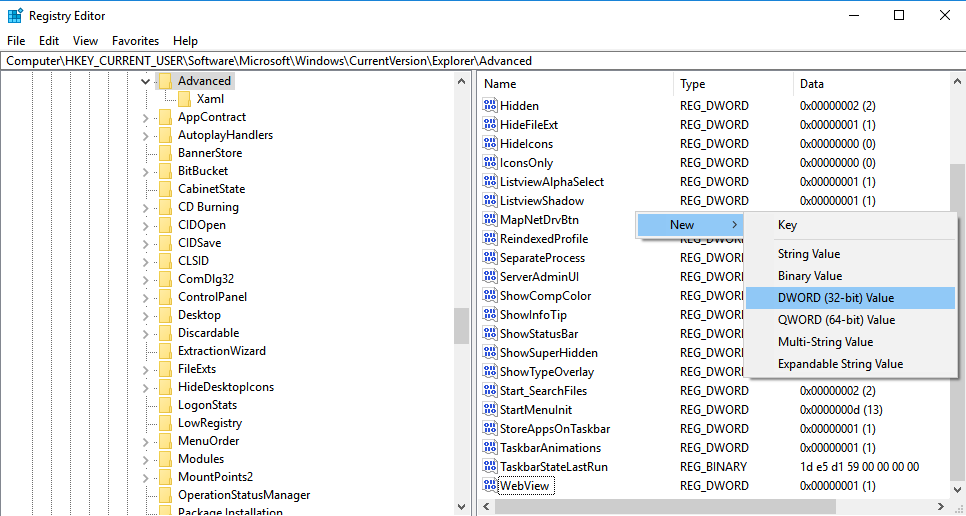This screenshot has height=516, width=966.
Task: Open the Help menu
Action: pos(185,41)
